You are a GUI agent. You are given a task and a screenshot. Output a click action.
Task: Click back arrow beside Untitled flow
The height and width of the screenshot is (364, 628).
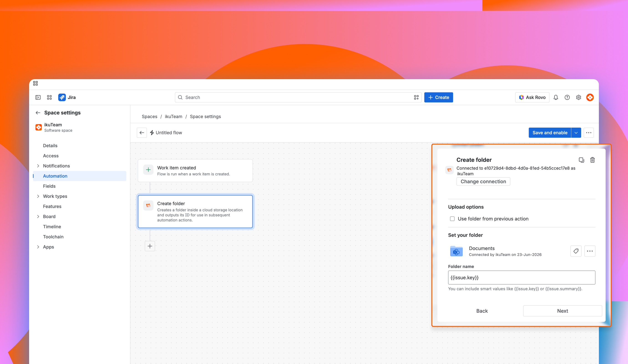(142, 133)
